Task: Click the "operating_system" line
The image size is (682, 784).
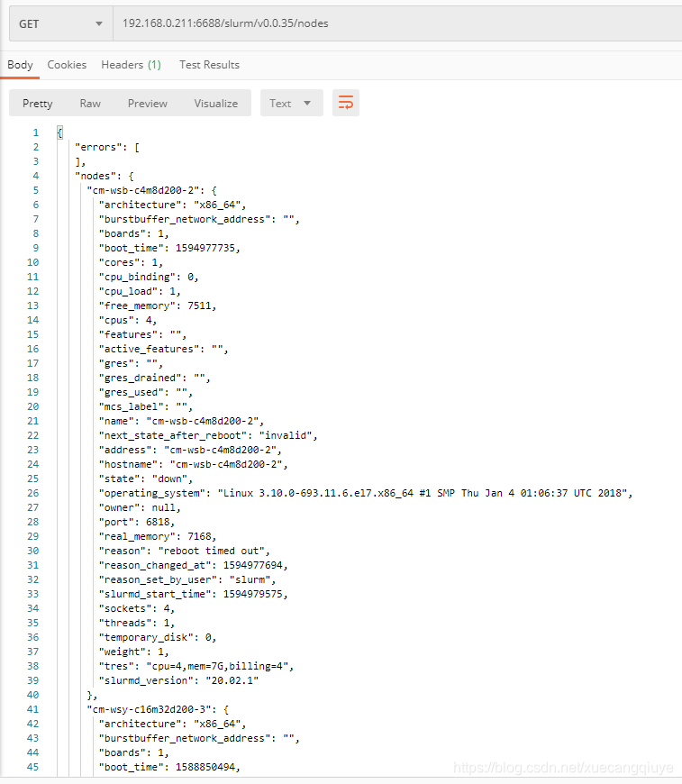Action: pos(366,493)
